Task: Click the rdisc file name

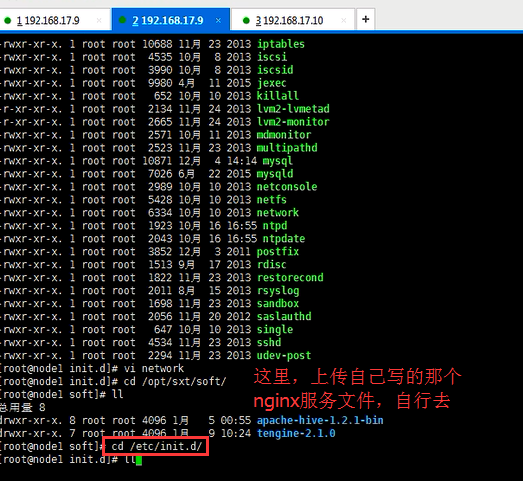Action: (x=272, y=265)
